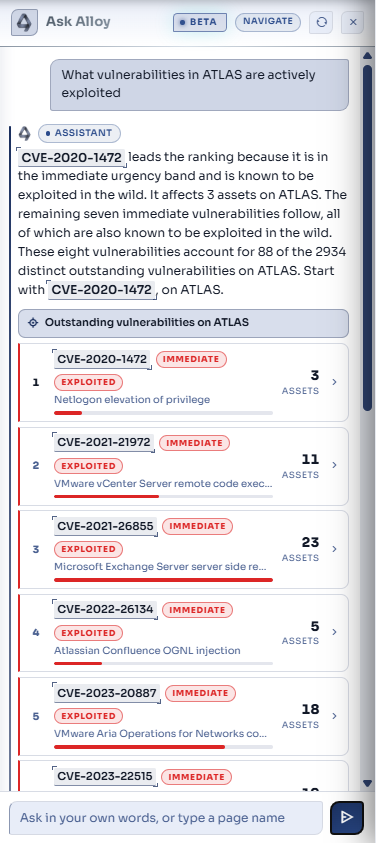Viewport: 376px width, 843px height.
Task: Click the assistant avatar icon
Action: click(25, 133)
